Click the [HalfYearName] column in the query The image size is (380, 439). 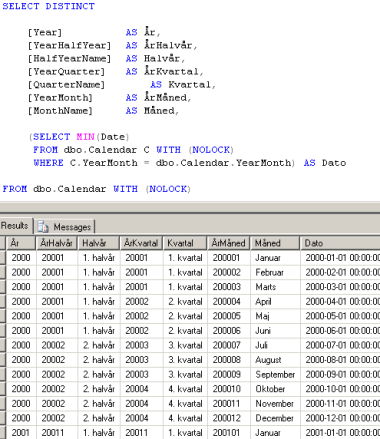click(x=69, y=59)
